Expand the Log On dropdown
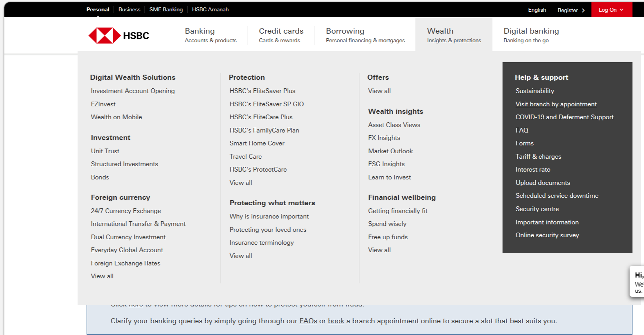Viewport: 644px width, 335px height. pos(612,10)
